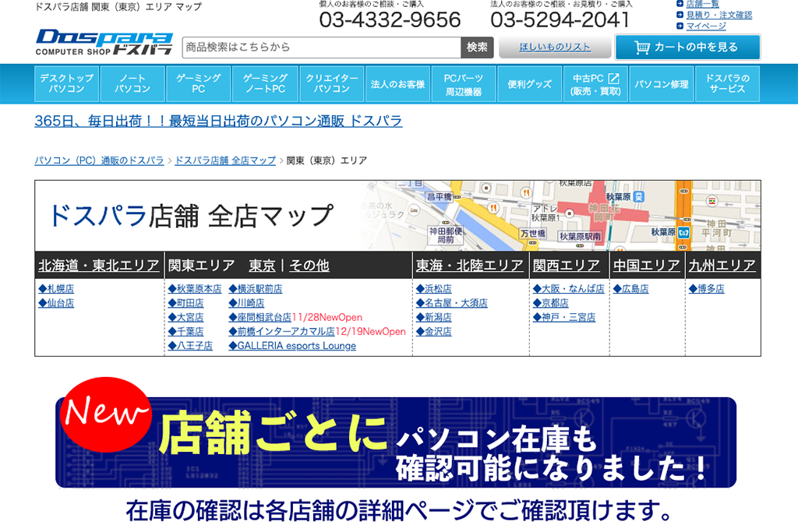This screenshot has height=532, width=798.
Task: Open the 札幌店 store link
Action: 56,289
